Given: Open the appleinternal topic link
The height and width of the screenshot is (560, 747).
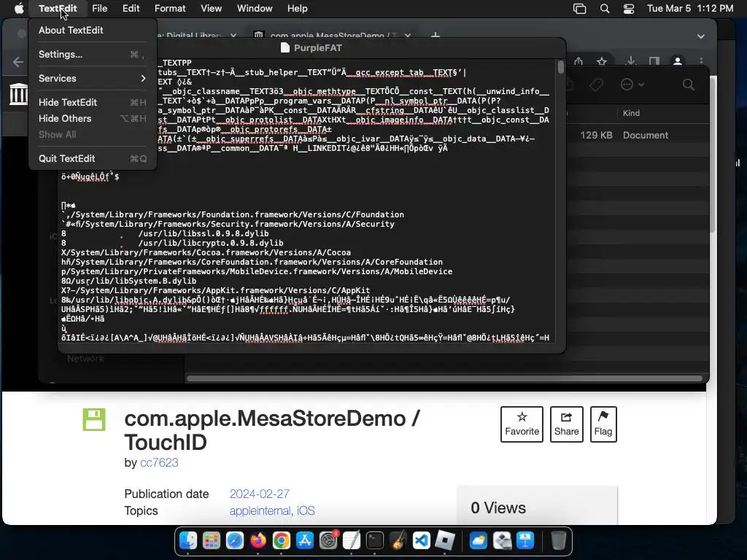Looking at the screenshot, I should click(x=260, y=510).
